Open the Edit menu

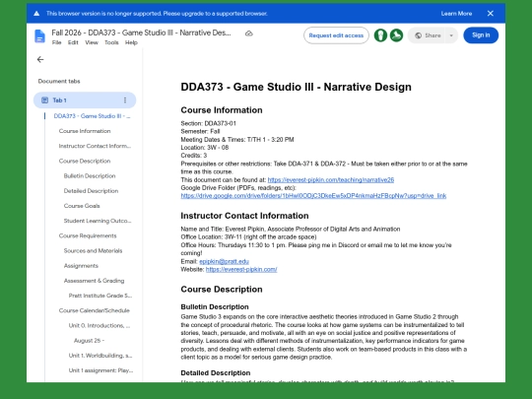(73, 42)
